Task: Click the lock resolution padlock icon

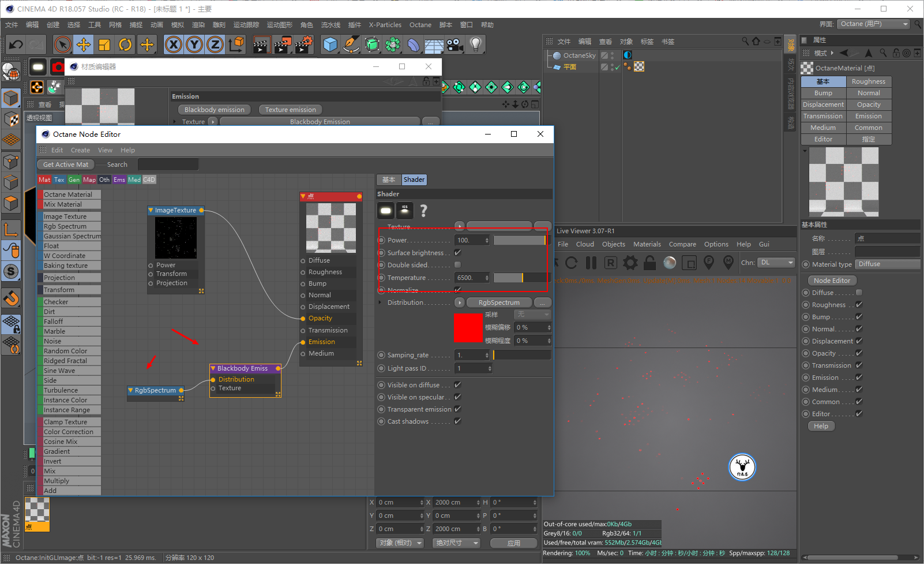Action: [x=650, y=263]
